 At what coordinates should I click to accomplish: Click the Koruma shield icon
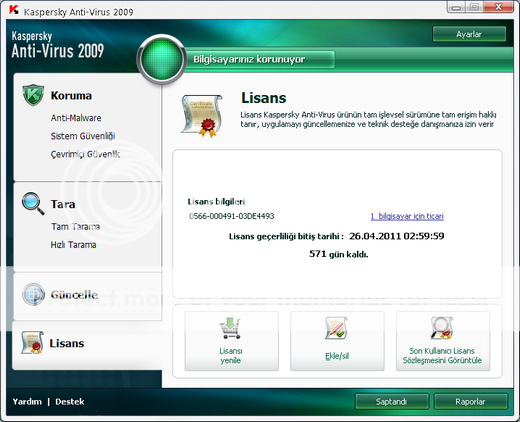[x=33, y=95]
